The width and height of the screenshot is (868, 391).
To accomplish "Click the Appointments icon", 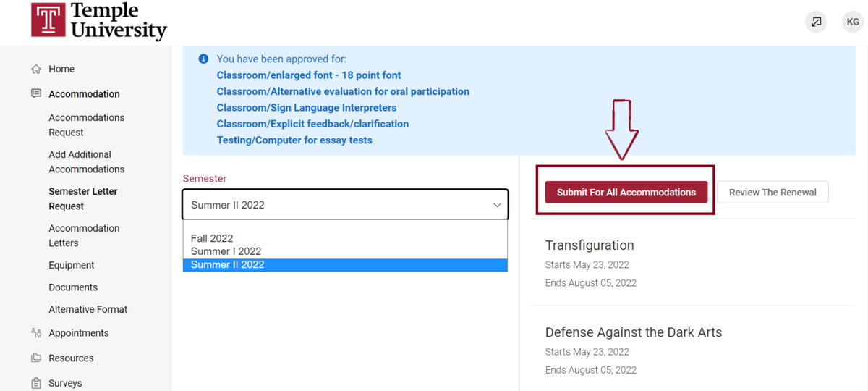I will [36, 333].
